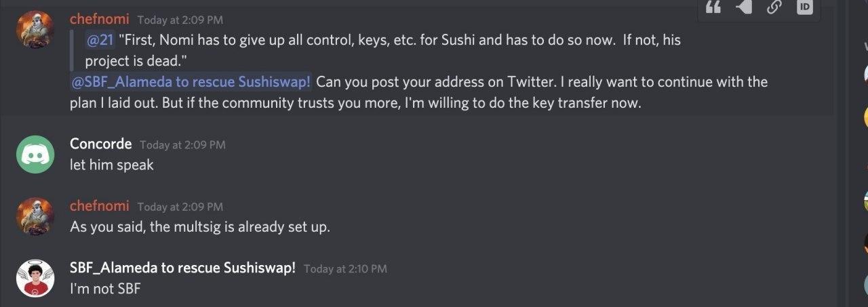Screen dimensions: 868x307
Task: Click the quote message icon
Action: click(x=713, y=7)
